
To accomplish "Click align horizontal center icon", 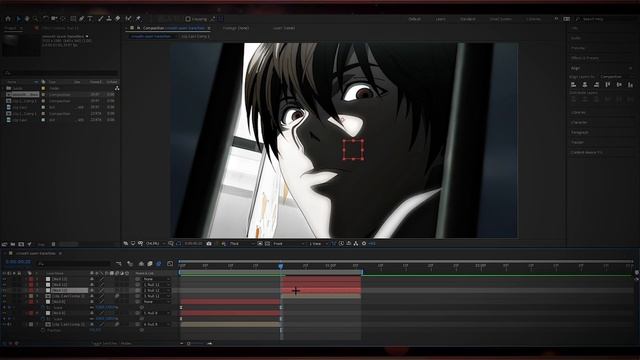I will point(585,84).
